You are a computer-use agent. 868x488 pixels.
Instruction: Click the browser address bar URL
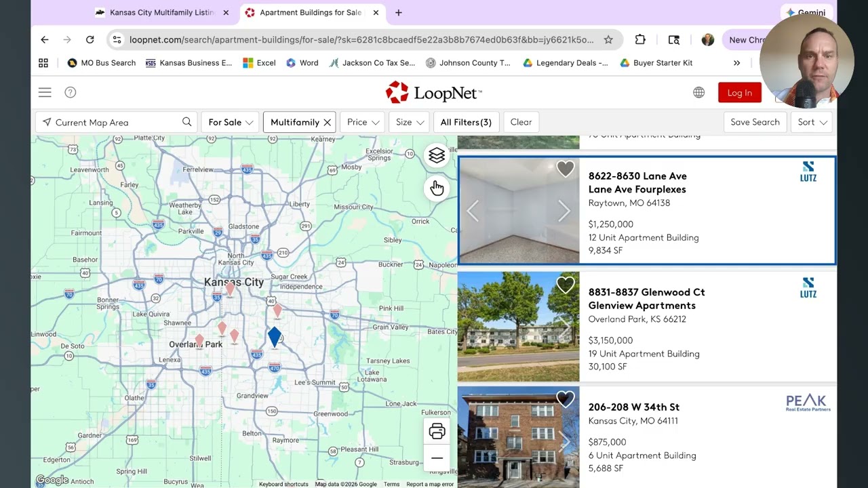(361, 40)
